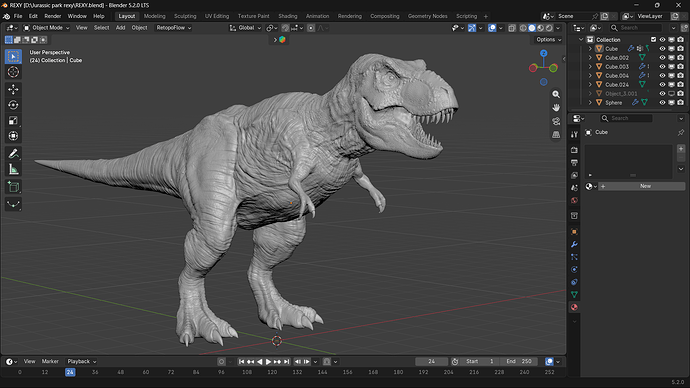Image resolution: width=690 pixels, height=388 pixels.
Task: Select wireframe viewport shading mode
Action: click(523, 28)
